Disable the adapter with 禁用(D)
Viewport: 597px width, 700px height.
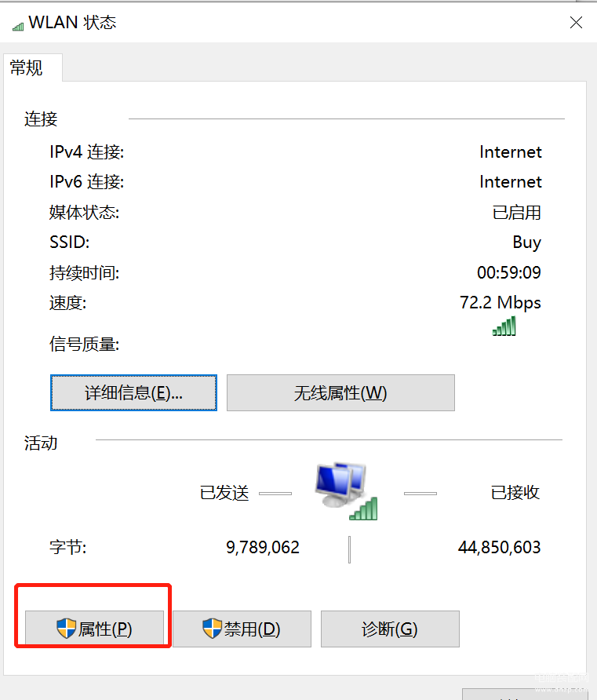(242, 629)
